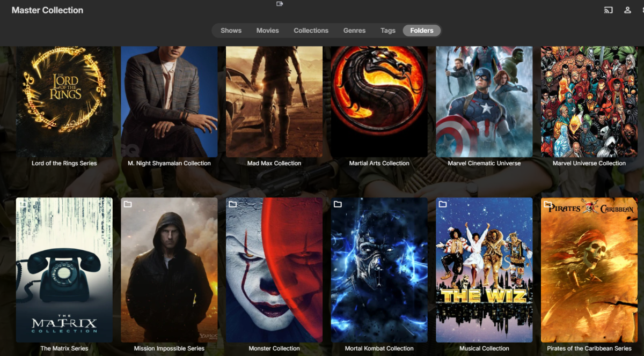Open the Mission Impossible hooded man poster
Viewport: 644px width, 356px height.
(x=169, y=270)
